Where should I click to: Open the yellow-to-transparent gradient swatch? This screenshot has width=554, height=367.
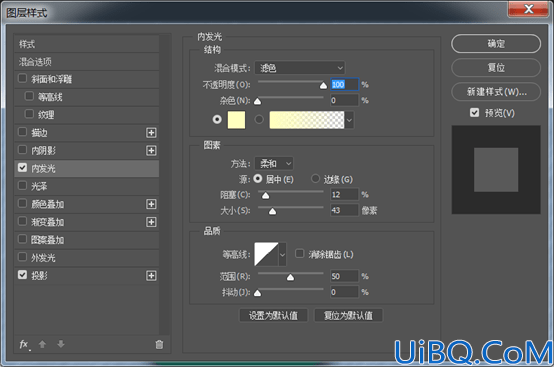point(307,120)
